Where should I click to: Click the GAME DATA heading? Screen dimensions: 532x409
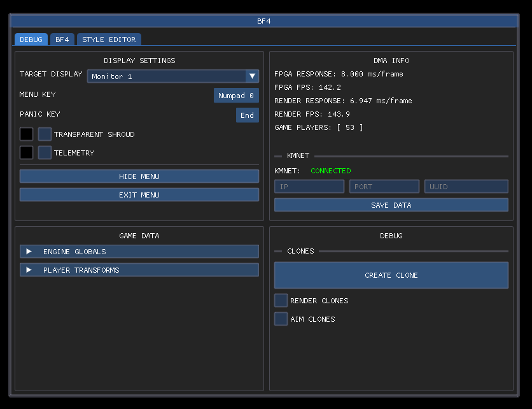[x=139, y=236]
